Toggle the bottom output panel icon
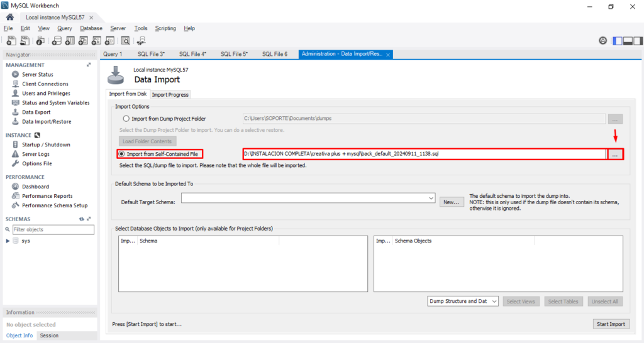 pos(628,41)
